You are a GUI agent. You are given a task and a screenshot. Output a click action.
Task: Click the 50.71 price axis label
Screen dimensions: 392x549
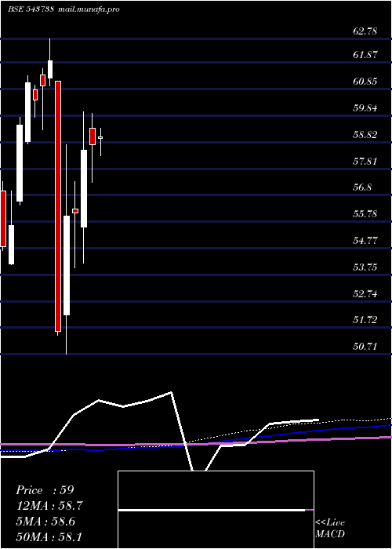click(365, 347)
